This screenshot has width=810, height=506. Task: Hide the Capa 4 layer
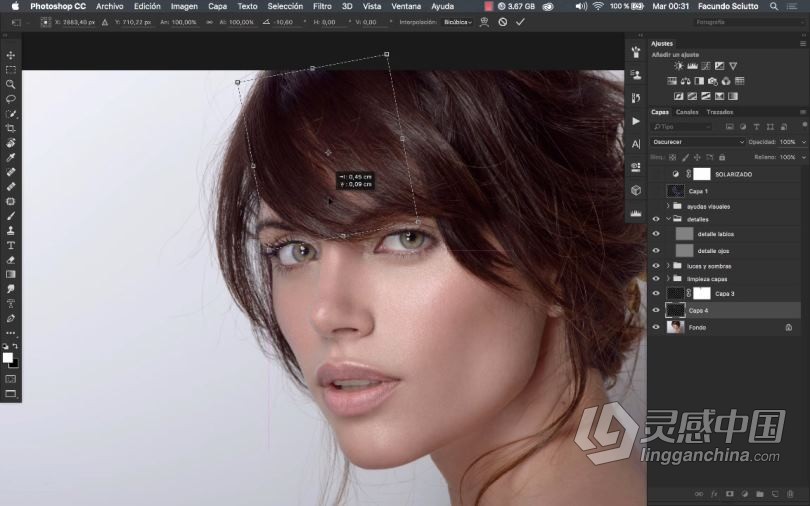click(x=656, y=310)
